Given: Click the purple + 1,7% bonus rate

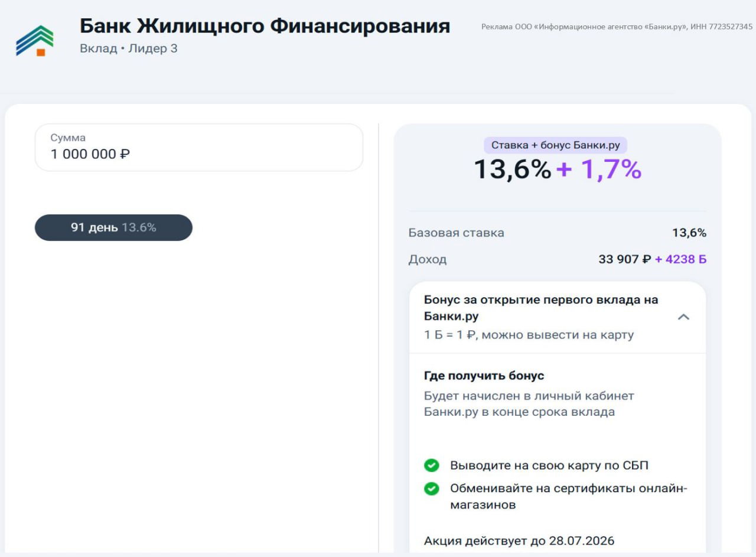Looking at the screenshot, I should click(x=599, y=170).
